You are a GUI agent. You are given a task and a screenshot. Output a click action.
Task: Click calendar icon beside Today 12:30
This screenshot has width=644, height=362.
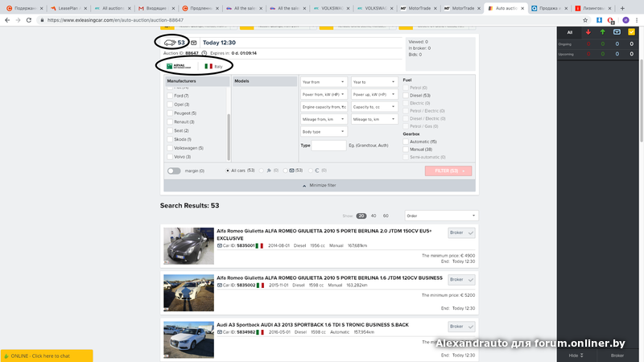[x=193, y=43]
